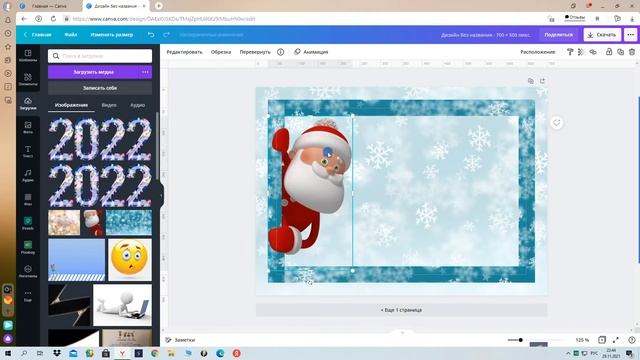Click the link icon in toolbar

[x=593, y=52]
